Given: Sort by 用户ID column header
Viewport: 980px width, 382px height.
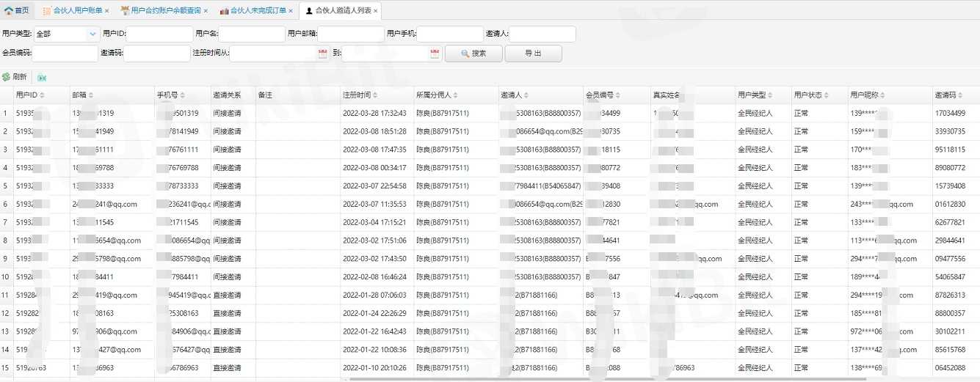Looking at the screenshot, I should 31,95.
